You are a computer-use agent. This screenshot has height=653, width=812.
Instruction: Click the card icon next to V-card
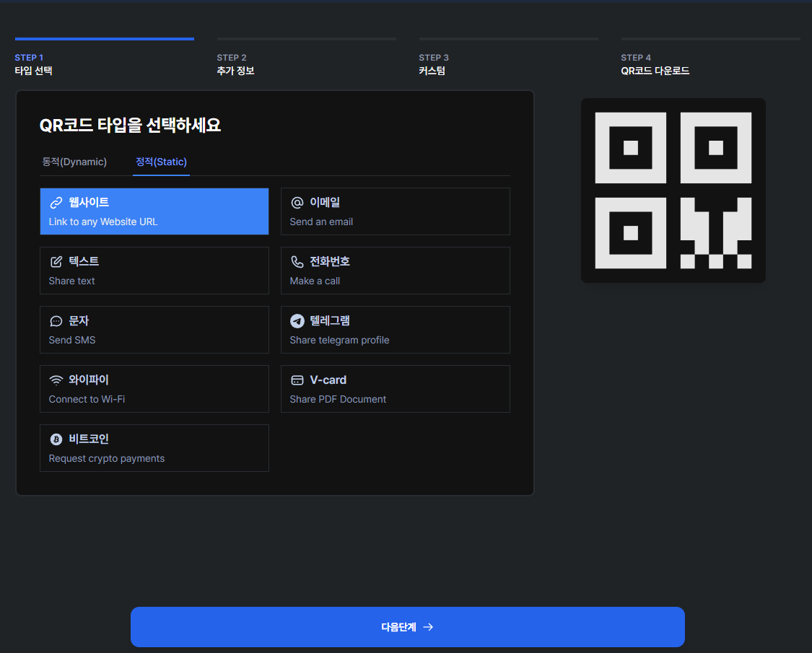(297, 380)
